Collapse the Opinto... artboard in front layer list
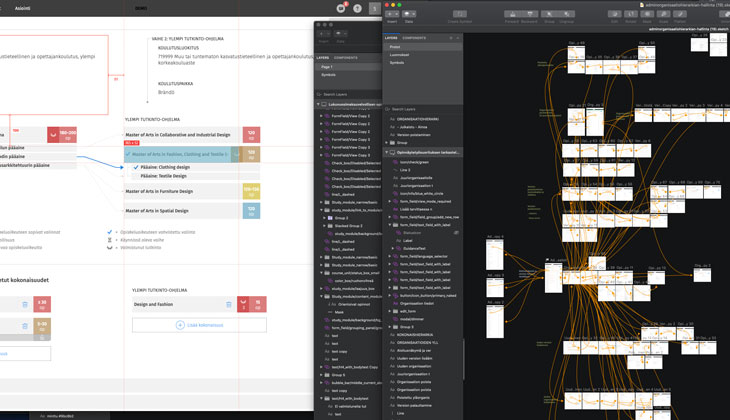 point(386,152)
